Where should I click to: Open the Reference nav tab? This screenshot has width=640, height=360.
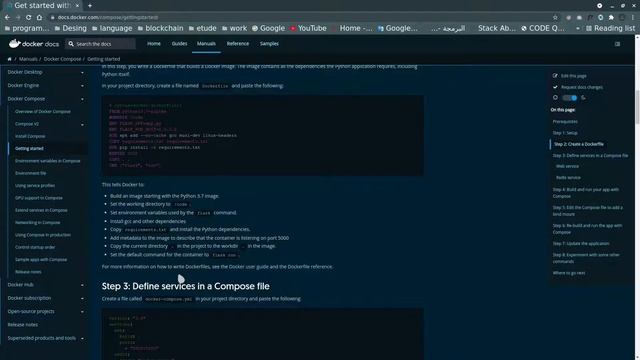tap(238, 44)
